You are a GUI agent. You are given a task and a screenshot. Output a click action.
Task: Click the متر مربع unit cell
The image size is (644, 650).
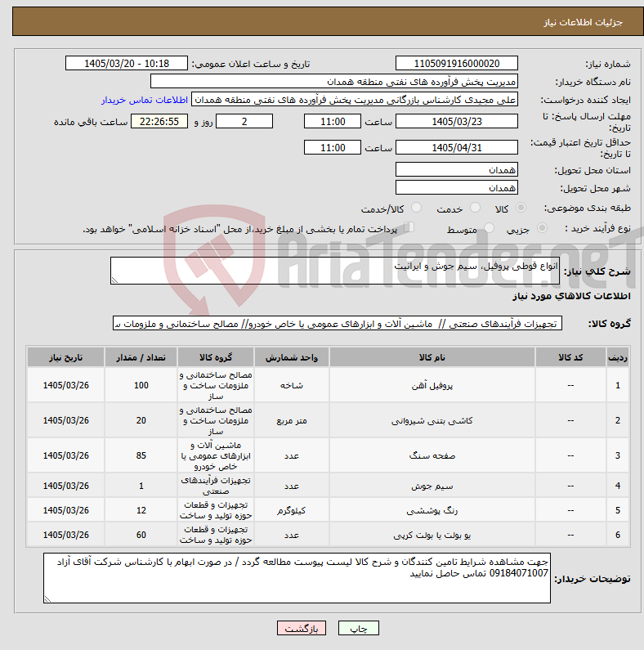pyautogui.click(x=291, y=420)
